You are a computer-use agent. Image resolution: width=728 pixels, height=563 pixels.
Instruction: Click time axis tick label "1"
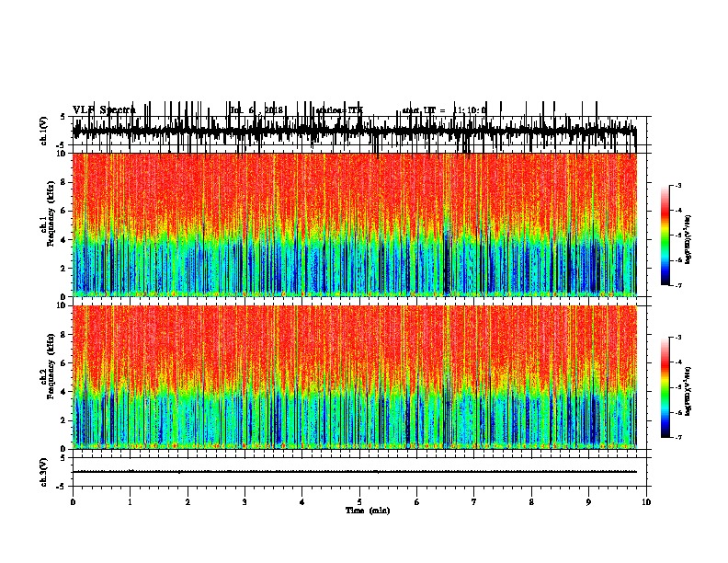tap(130, 502)
